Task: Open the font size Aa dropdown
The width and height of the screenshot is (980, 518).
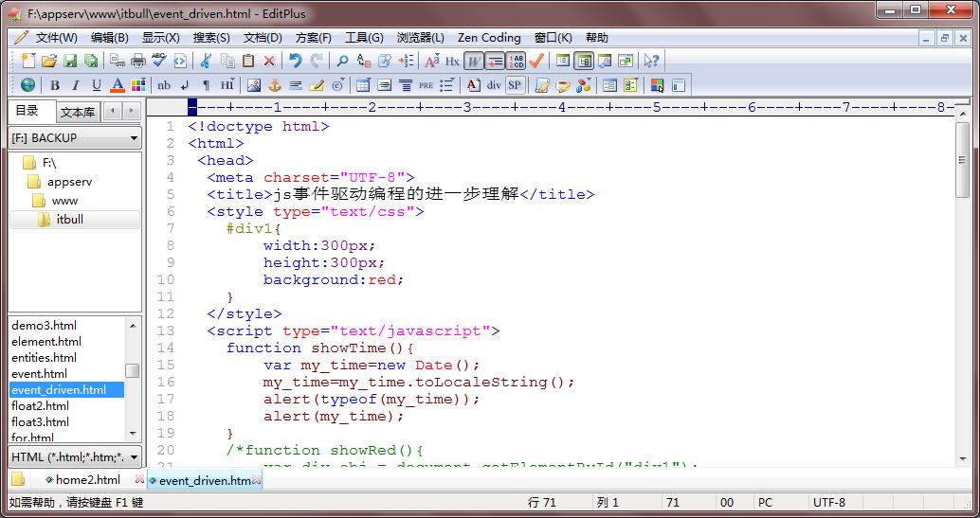Action: tap(432, 61)
